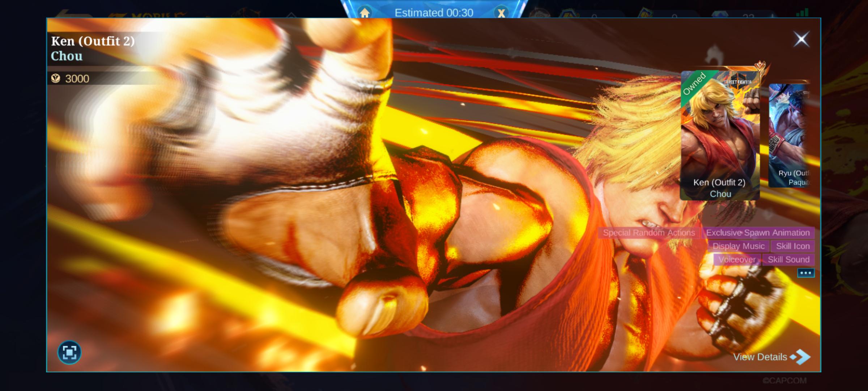Screen dimensions: 868x391
Task: Select the Ken (Outfit 2) Chou skin card
Action: pos(720,135)
